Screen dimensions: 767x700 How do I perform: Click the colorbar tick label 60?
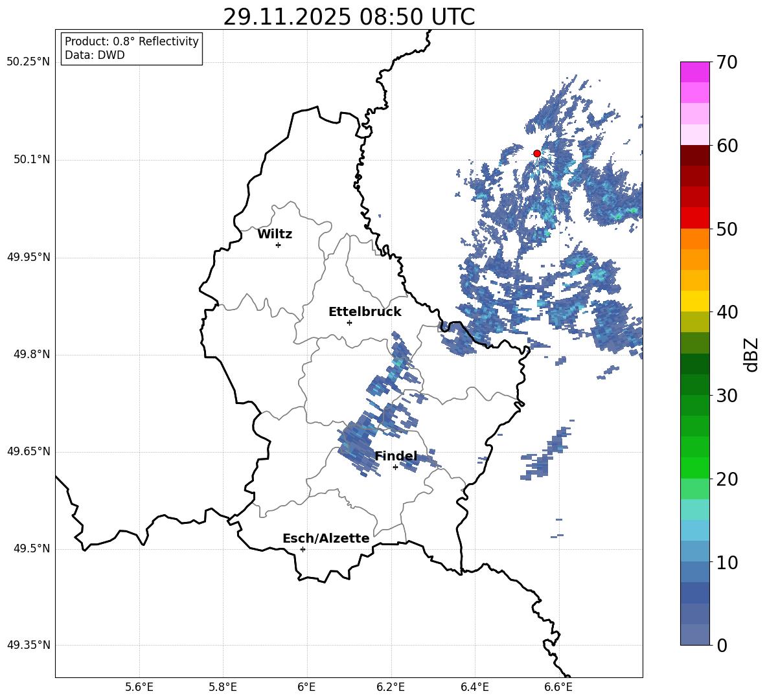[727, 146]
